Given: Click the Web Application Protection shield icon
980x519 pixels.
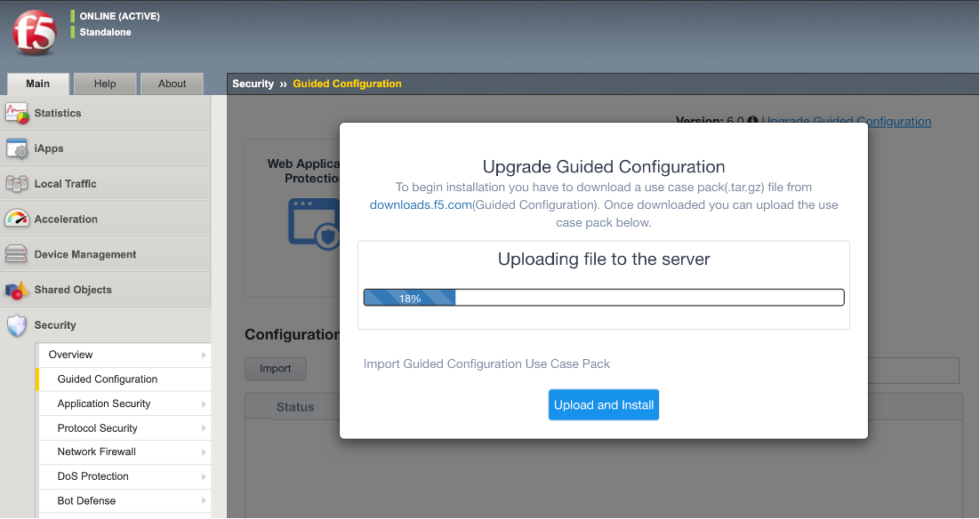Looking at the screenshot, I should (314, 224).
